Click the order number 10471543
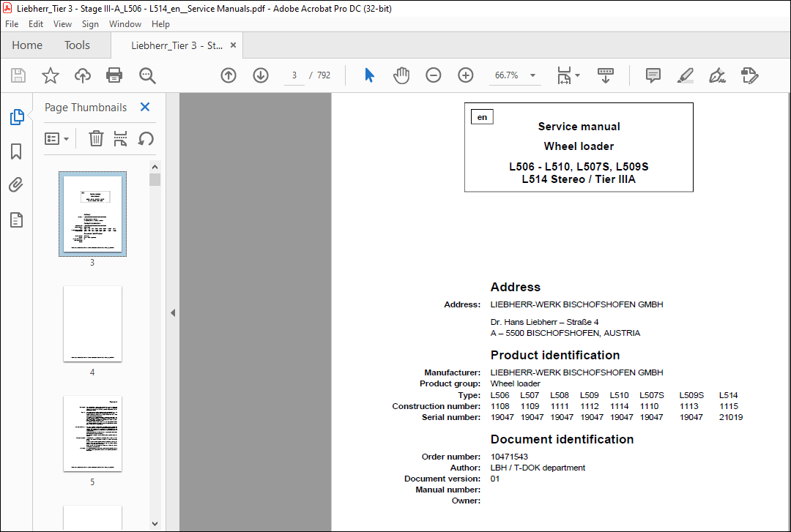 [509, 457]
